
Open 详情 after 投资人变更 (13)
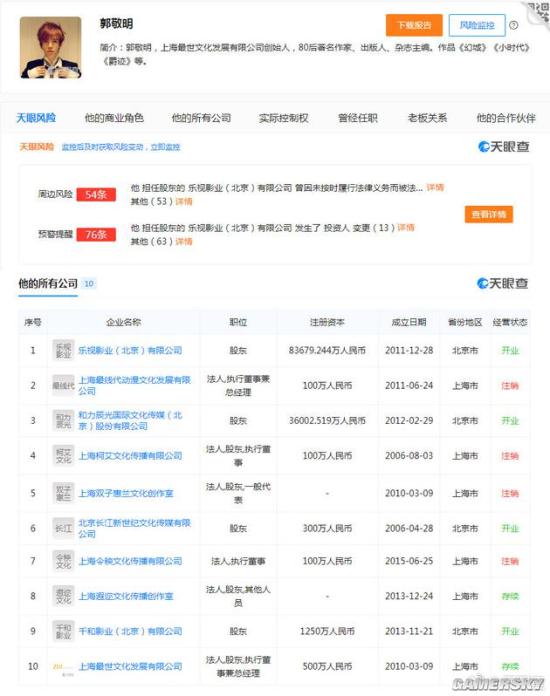(406, 228)
